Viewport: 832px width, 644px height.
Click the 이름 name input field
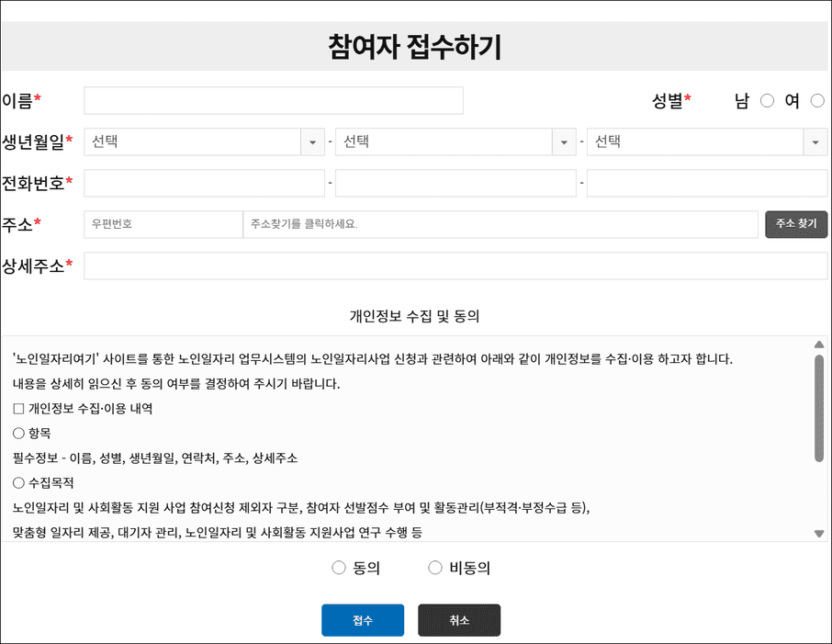(x=273, y=101)
